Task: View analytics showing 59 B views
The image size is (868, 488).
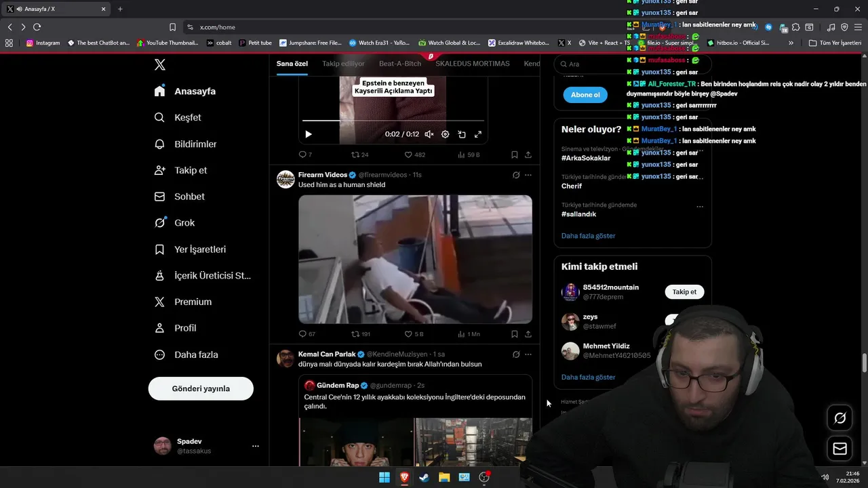Action: [469, 155]
